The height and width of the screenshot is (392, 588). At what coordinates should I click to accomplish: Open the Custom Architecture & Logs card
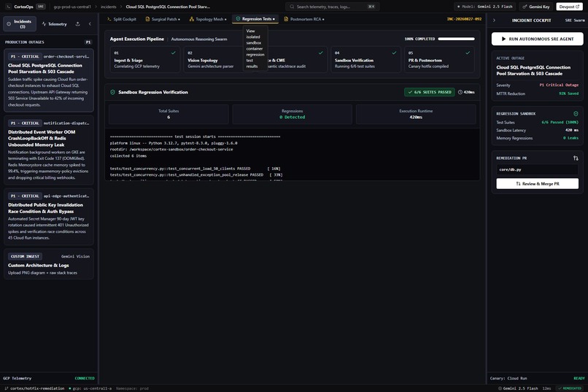coord(49,264)
